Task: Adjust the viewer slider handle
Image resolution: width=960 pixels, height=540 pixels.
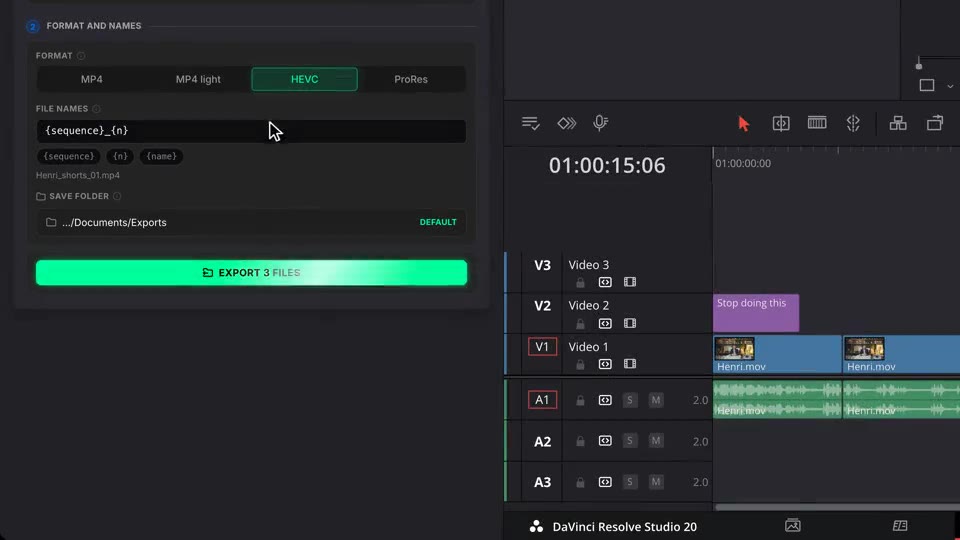Action: click(918, 66)
